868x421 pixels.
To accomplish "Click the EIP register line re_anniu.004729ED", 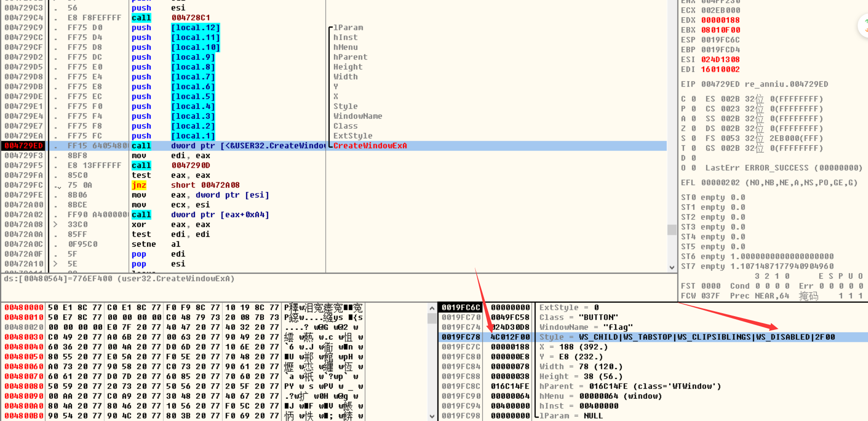I will click(x=754, y=84).
